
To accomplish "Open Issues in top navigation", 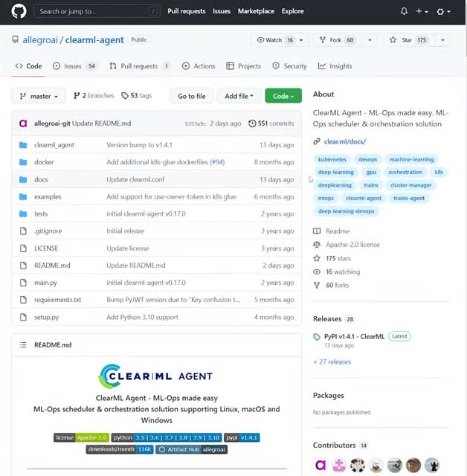I will (221, 11).
